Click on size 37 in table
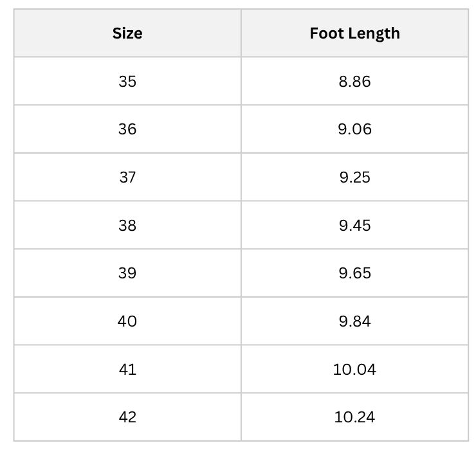 coord(127,177)
